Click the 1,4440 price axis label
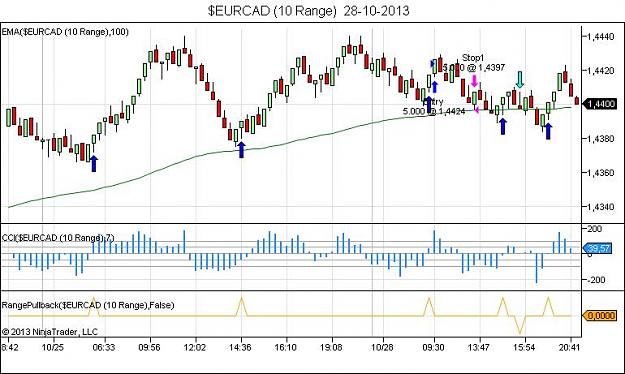The height and width of the screenshot is (374, 625). coord(601,37)
